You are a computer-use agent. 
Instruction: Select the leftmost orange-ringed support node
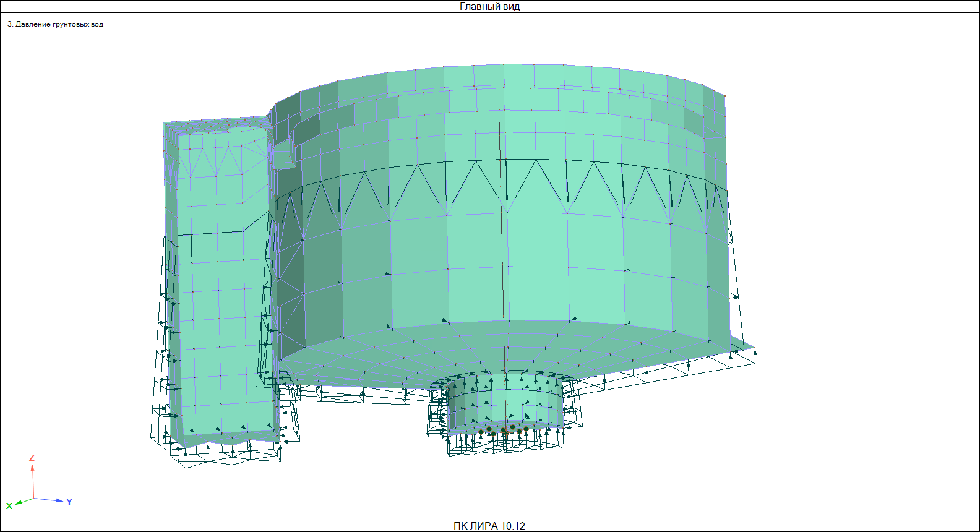(481, 432)
